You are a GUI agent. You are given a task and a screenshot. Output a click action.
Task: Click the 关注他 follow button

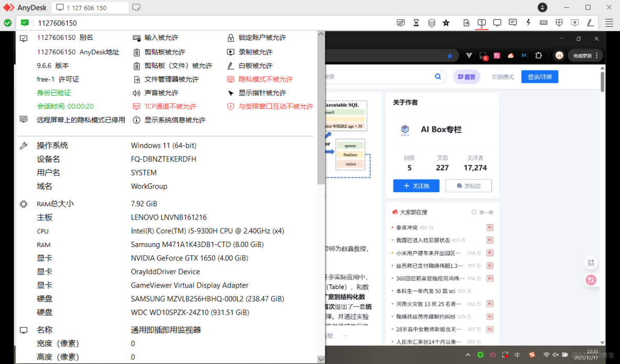click(416, 185)
